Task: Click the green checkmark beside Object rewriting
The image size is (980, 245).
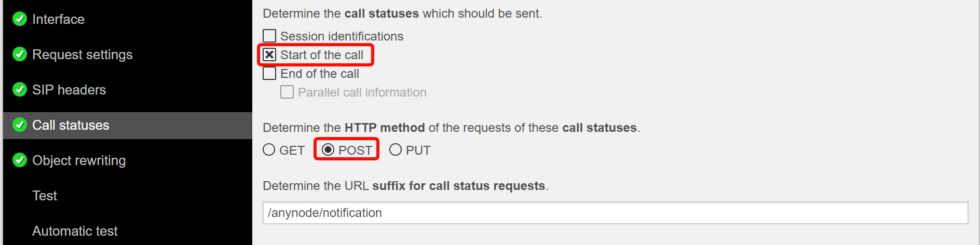Action: (x=20, y=160)
